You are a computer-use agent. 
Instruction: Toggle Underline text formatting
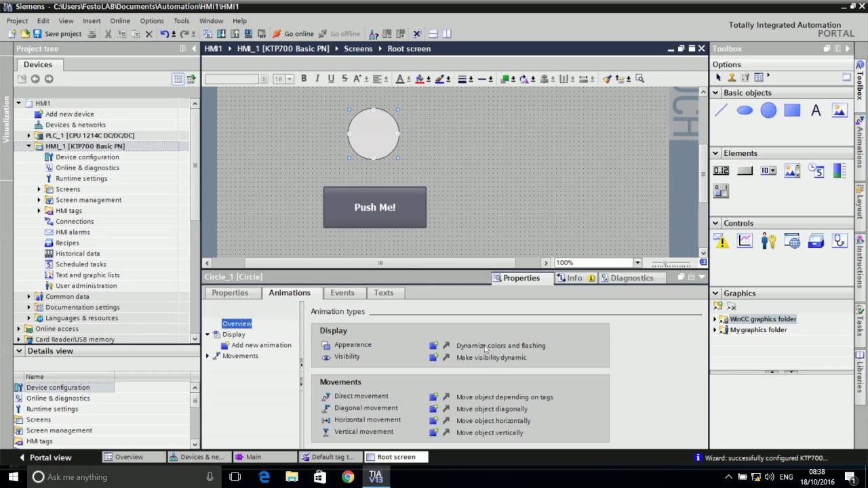[x=331, y=79]
